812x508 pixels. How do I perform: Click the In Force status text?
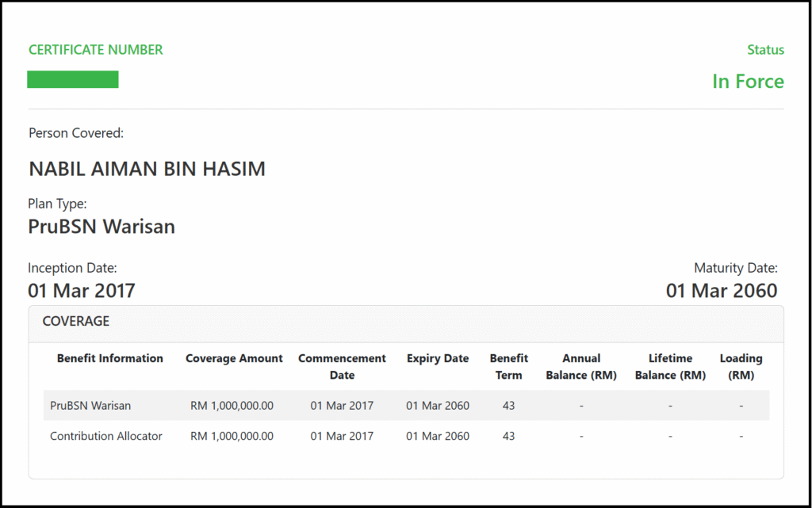click(747, 82)
